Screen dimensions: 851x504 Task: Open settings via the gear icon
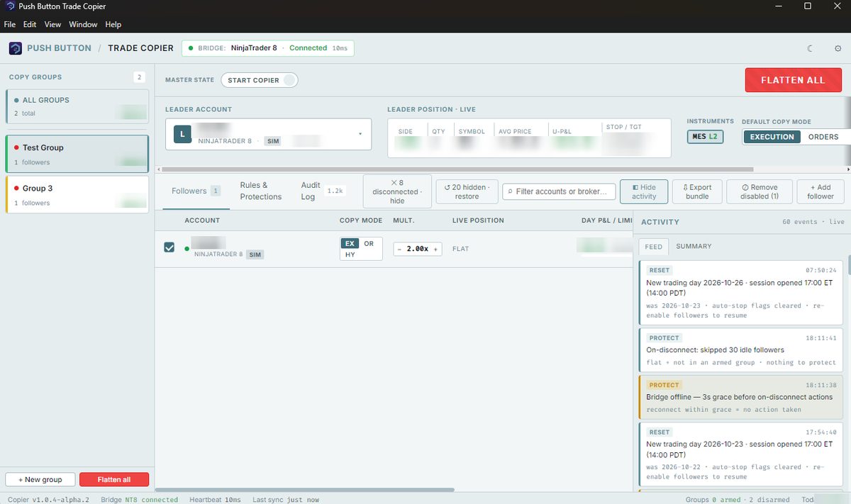tap(838, 48)
